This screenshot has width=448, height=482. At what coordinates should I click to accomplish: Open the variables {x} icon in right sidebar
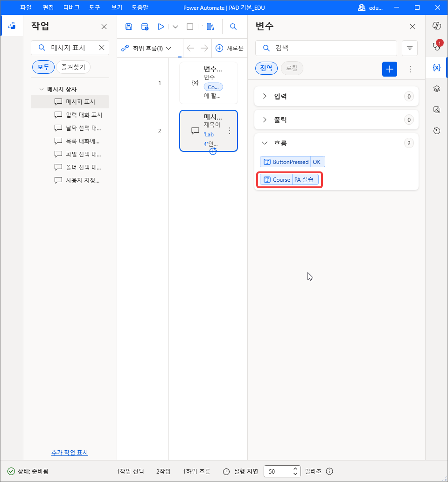click(437, 67)
